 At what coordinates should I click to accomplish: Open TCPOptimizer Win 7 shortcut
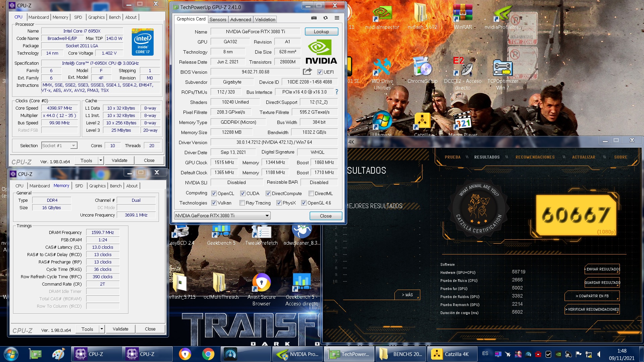[503, 74]
